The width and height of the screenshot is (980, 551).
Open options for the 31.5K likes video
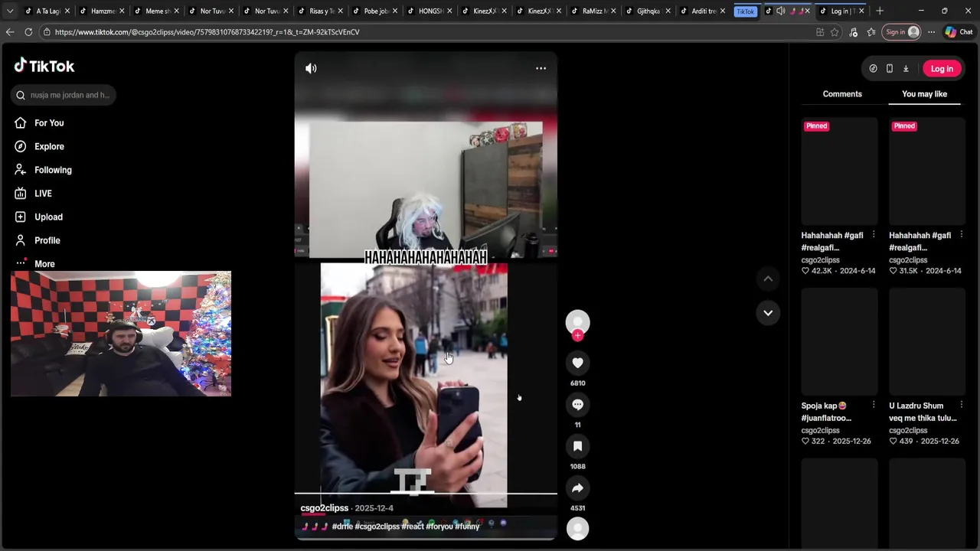pyautogui.click(x=962, y=235)
